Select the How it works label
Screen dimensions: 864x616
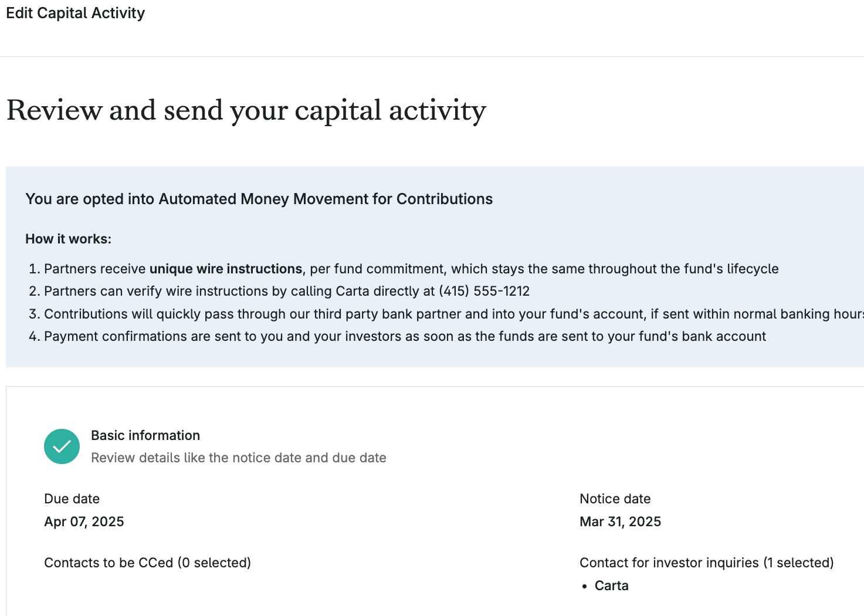(x=68, y=239)
